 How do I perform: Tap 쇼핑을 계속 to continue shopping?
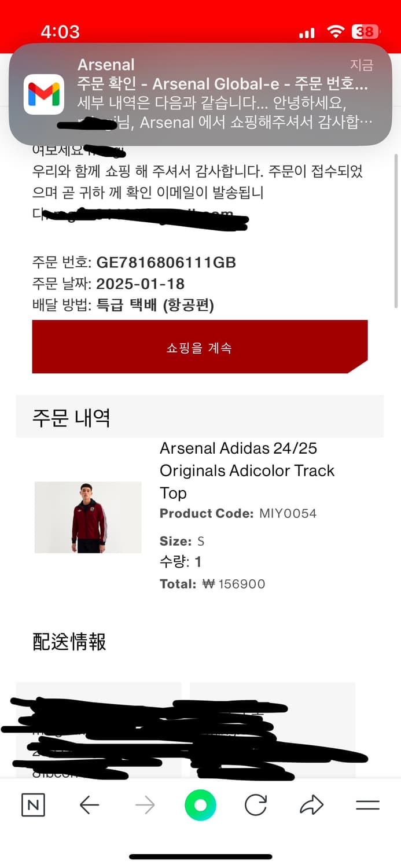200,347
